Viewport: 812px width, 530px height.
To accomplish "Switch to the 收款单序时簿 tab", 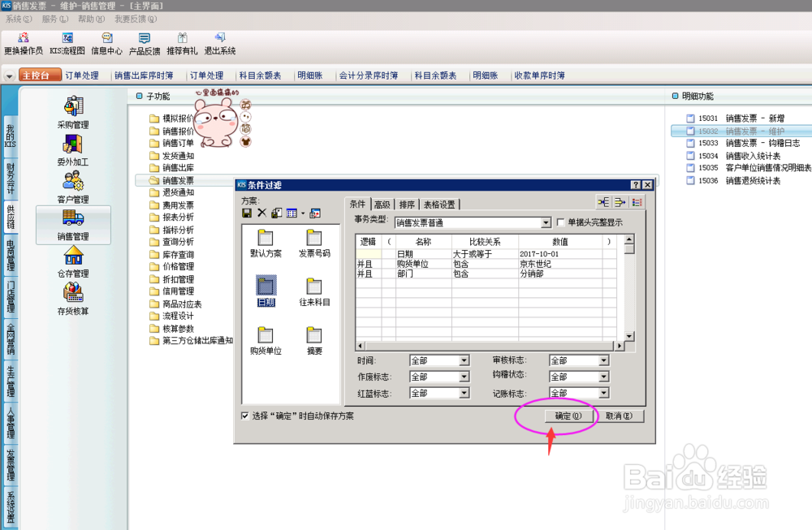I will tap(539, 75).
